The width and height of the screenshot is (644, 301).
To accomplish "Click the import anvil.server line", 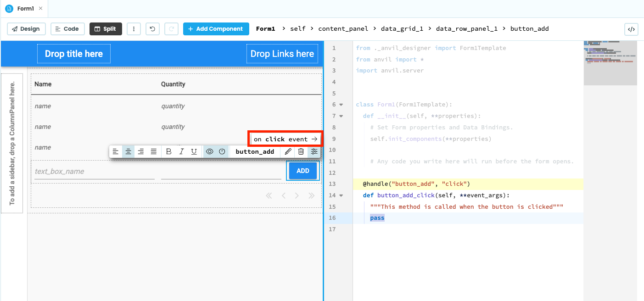I will click(x=390, y=71).
